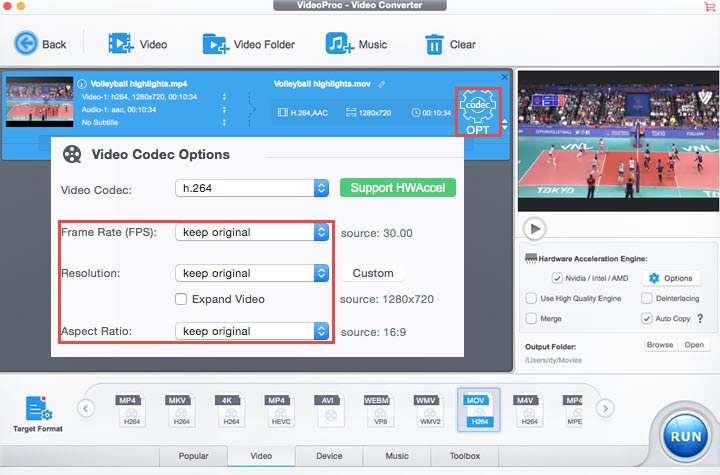Switch to the Device tab
This screenshot has height=475, width=720.
pyautogui.click(x=329, y=456)
